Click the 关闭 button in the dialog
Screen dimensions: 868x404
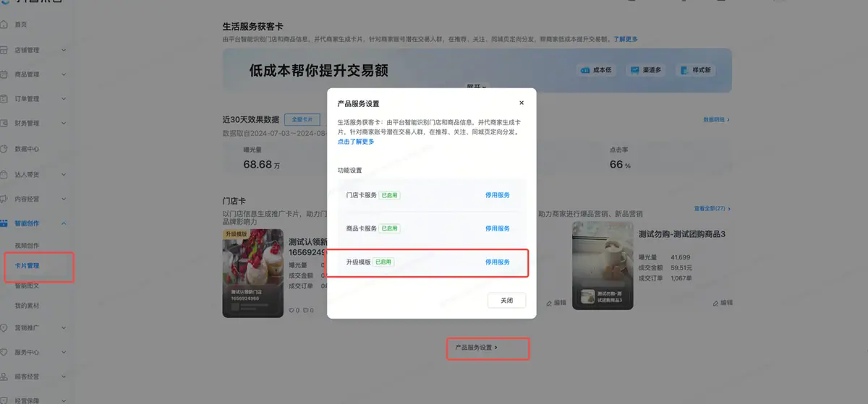pos(506,300)
